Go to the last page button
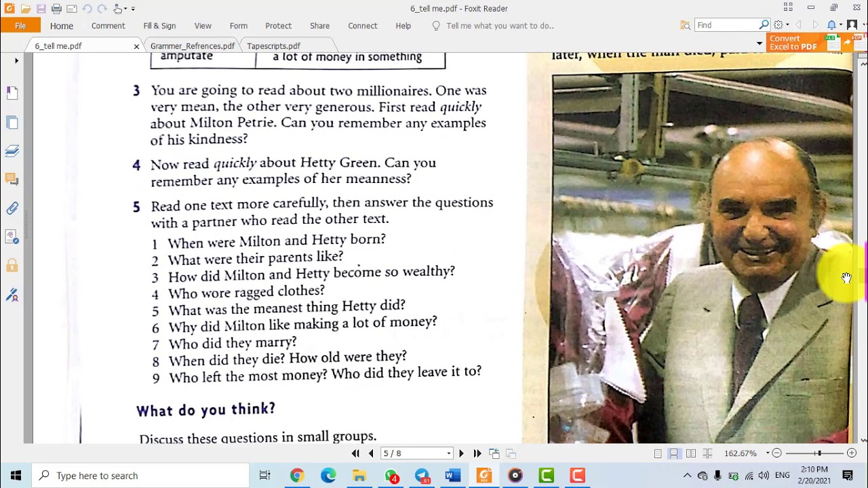Image resolution: width=868 pixels, height=488 pixels. click(x=477, y=453)
